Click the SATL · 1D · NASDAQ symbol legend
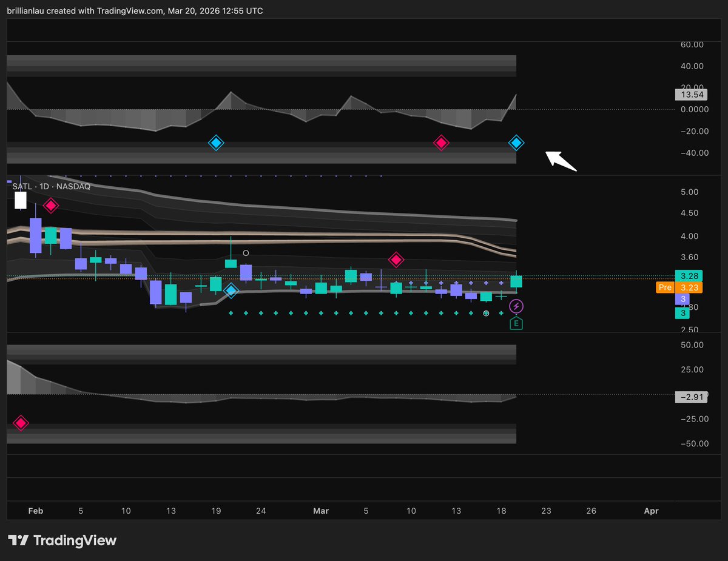The width and height of the screenshot is (728, 561). (52, 187)
